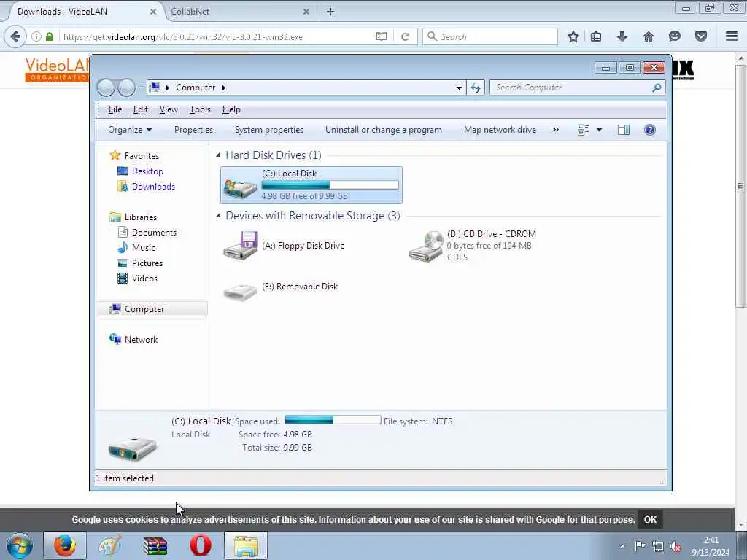Click Uninstall or change a program

pos(384,130)
